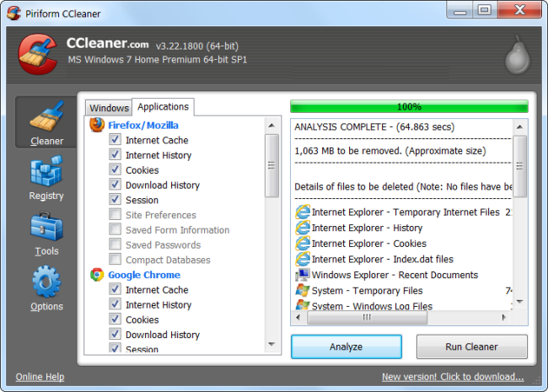Screen dimensions: 548x392
Task: Click results horizontal scroll left arrow
Action: tap(298, 318)
